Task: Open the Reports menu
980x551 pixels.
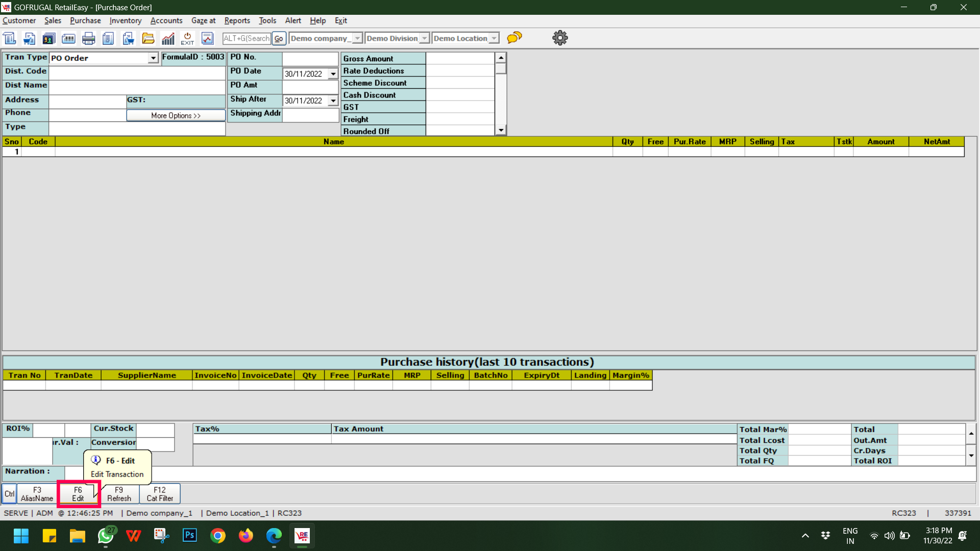Action: 237,20
